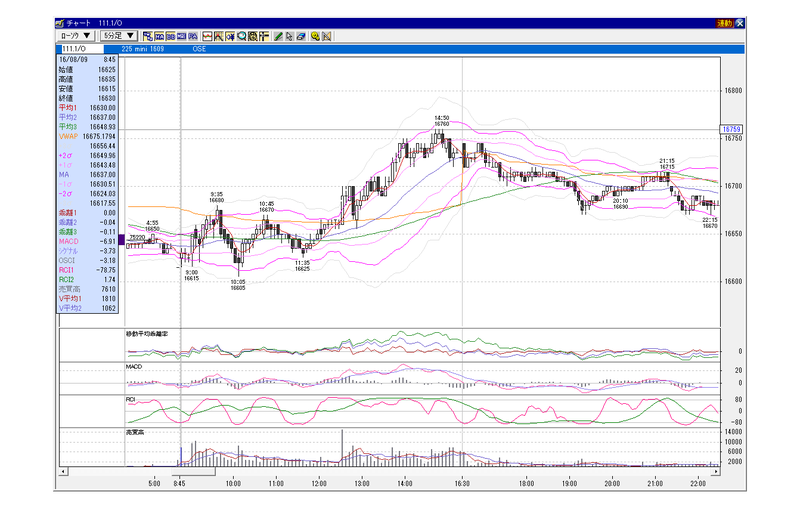Select the green pencil draw line tool
The height and width of the screenshot is (507, 800).
click(x=278, y=36)
